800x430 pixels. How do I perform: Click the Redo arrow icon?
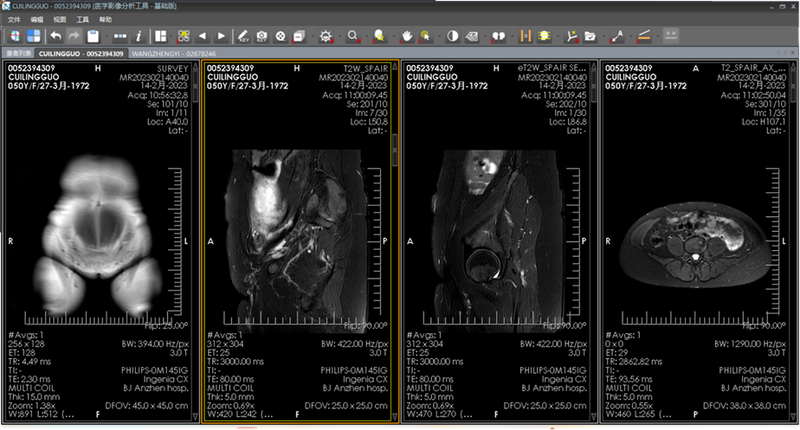point(74,36)
